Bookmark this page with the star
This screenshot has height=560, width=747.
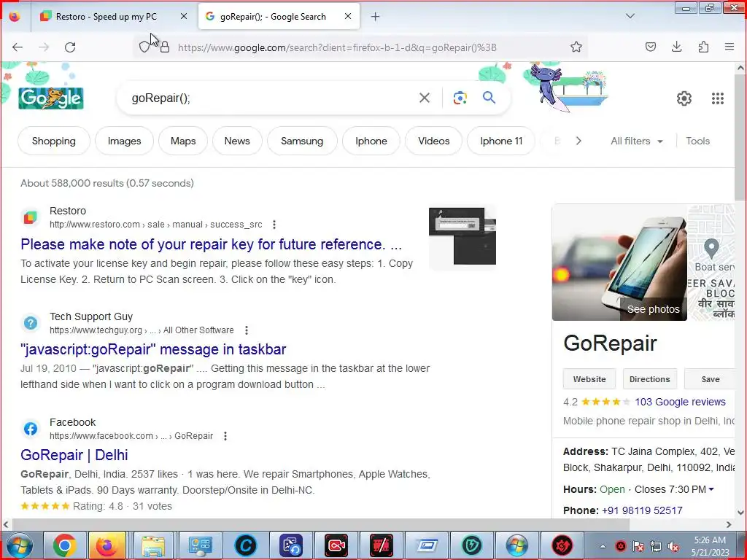point(576,47)
